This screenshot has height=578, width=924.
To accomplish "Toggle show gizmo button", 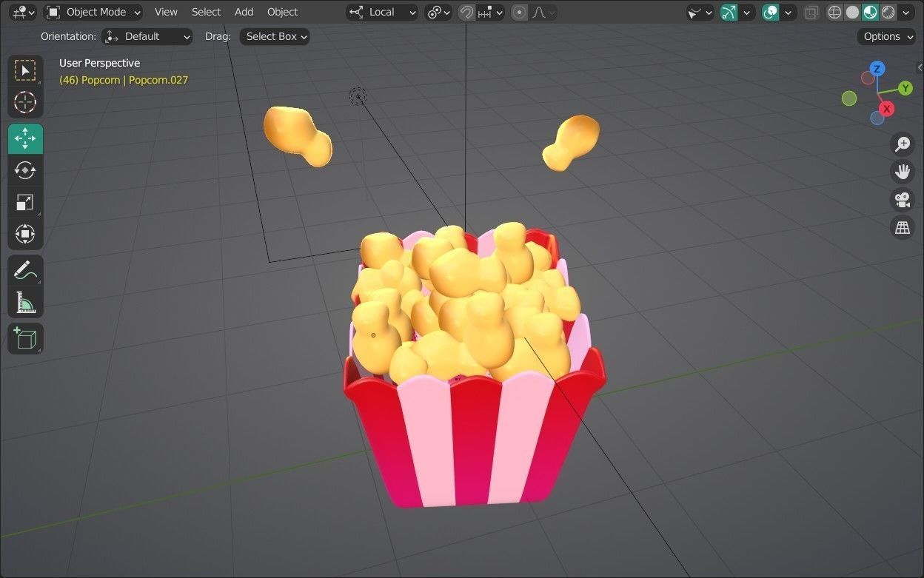I will click(729, 12).
